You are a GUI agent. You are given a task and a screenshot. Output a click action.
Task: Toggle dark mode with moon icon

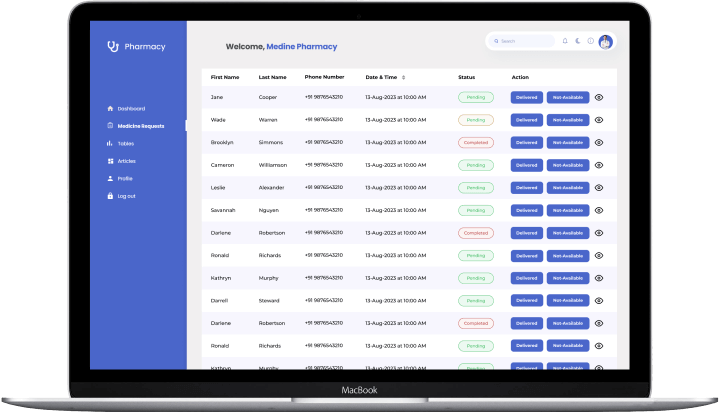tap(577, 41)
